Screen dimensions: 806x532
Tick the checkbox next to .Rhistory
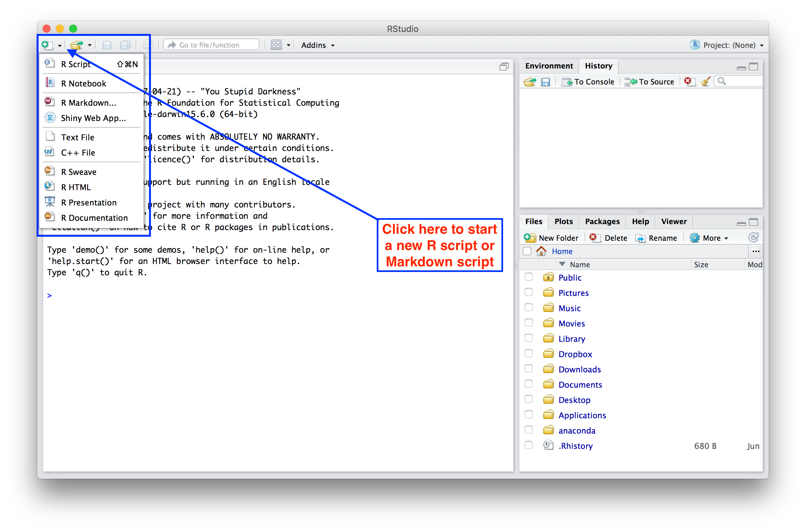coord(528,445)
